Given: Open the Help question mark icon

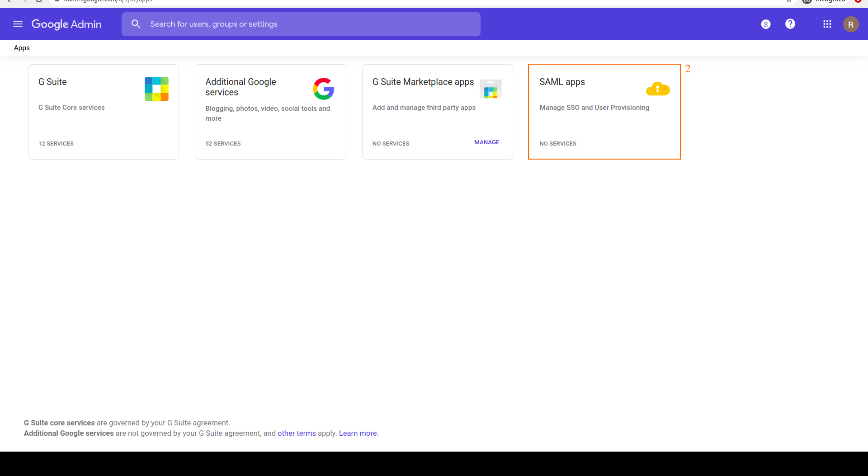Looking at the screenshot, I should [x=790, y=24].
